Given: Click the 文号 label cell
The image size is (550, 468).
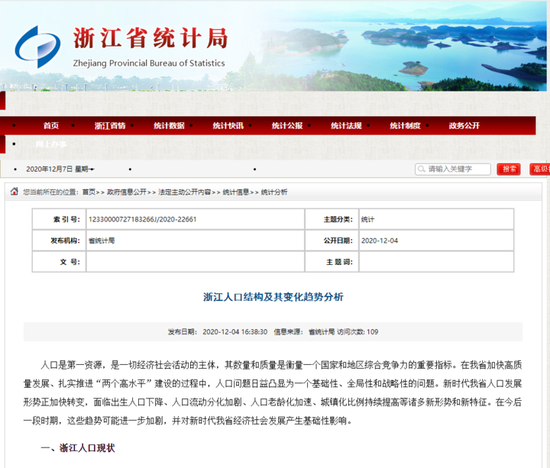Looking at the screenshot, I should click(x=59, y=262).
